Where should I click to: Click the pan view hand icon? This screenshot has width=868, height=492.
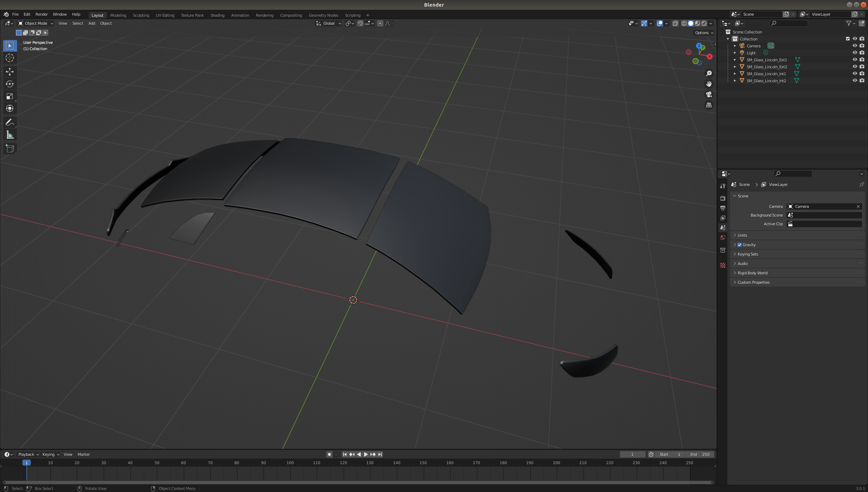click(x=709, y=84)
